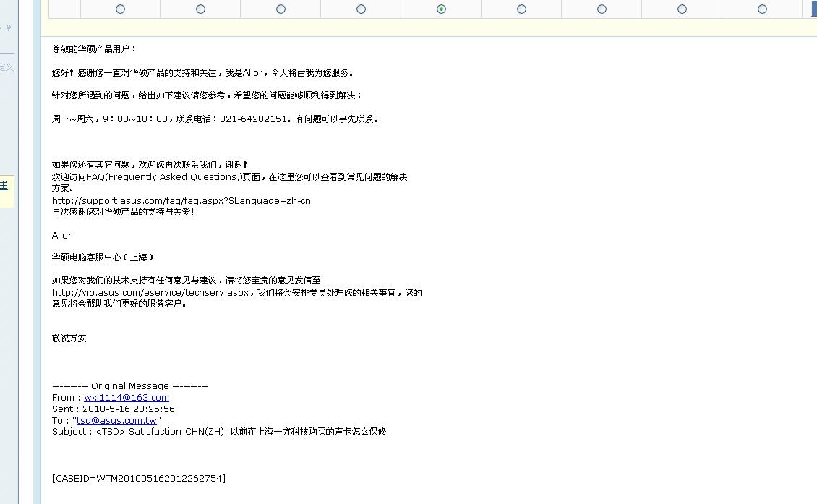This screenshot has width=817, height=504.
Task: Click the CASEID=WTM201005162012262754 text
Action: [138, 478]
